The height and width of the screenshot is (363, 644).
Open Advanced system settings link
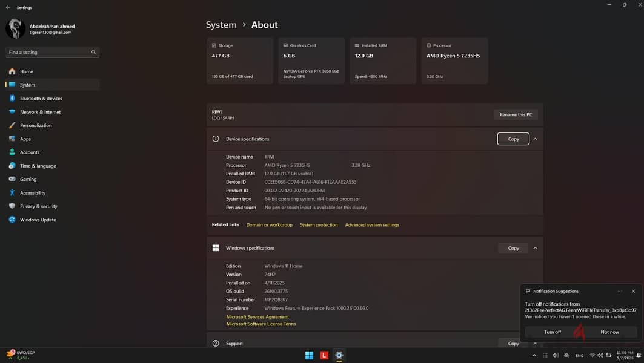(372, 225)
